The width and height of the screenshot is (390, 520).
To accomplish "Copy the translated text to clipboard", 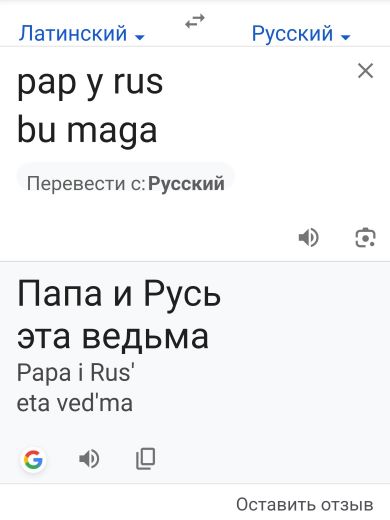I will pyautogui.click(x=146, y=459).
